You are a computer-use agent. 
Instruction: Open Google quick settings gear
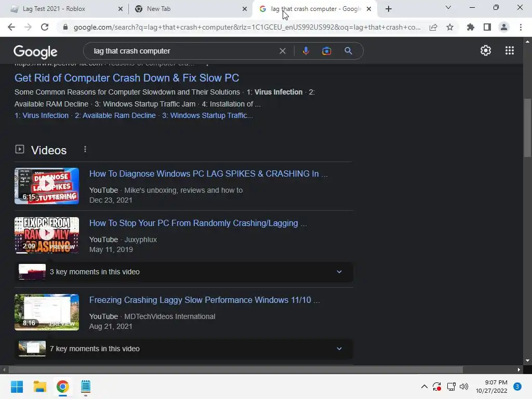(x=486, y=50)
